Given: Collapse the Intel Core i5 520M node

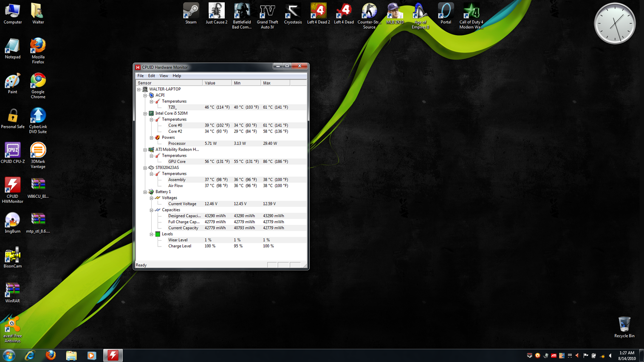Looking at the screenshot, I should tap(145, 114).
